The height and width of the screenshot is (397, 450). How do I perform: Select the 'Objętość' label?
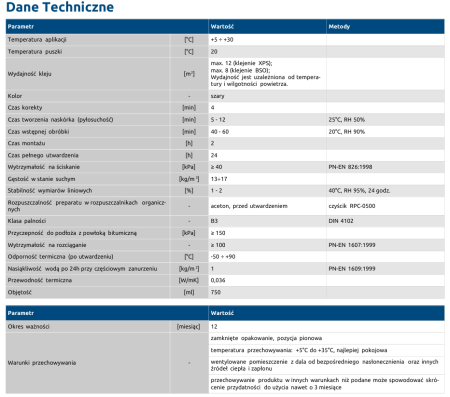19,292
